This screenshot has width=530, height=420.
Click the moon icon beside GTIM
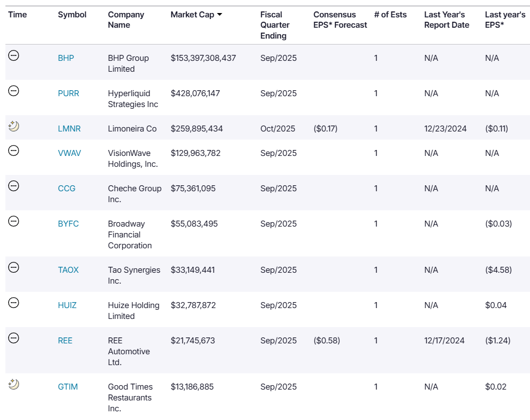pyautogui.click(x=14, y=384)
